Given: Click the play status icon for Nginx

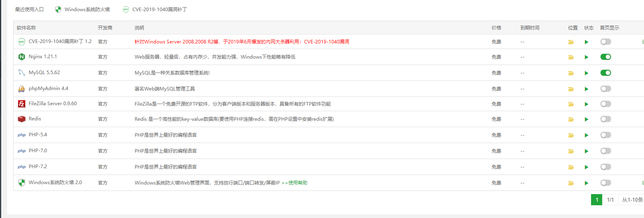Looking at the screenshot, I should (586, 57).
